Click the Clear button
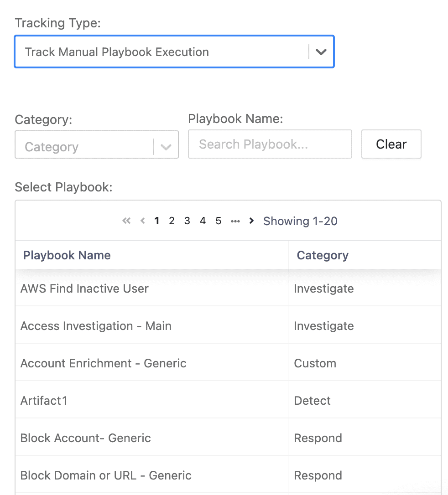Image resolution: width=448 pixels, height=495 pixels. click(391, 144)
